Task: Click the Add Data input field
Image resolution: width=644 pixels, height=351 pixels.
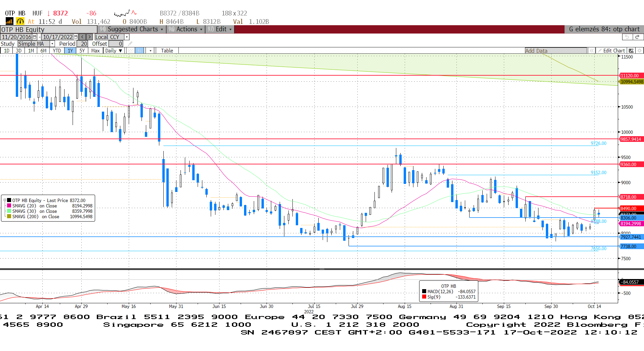Action: [556, 51]
